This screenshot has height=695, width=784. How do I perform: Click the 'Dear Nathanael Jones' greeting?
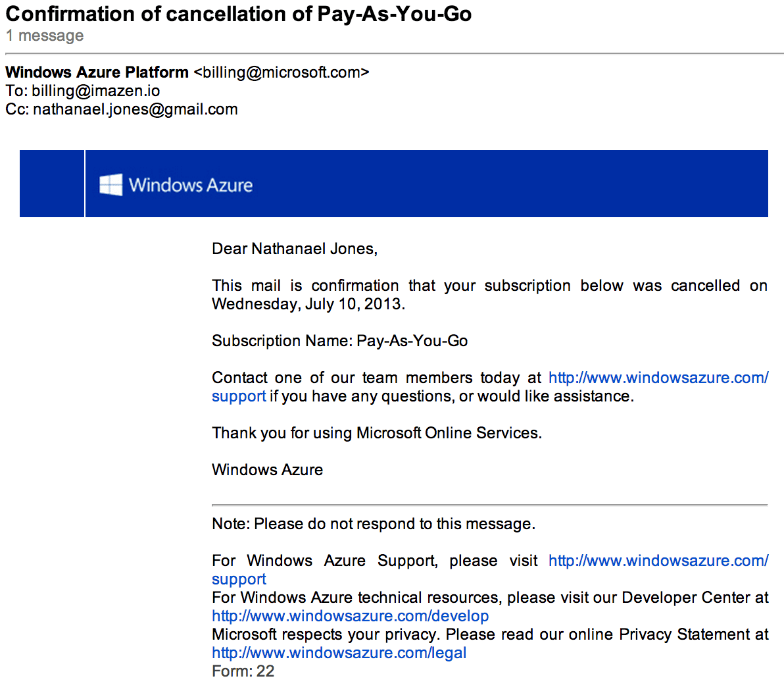(295, 249)
